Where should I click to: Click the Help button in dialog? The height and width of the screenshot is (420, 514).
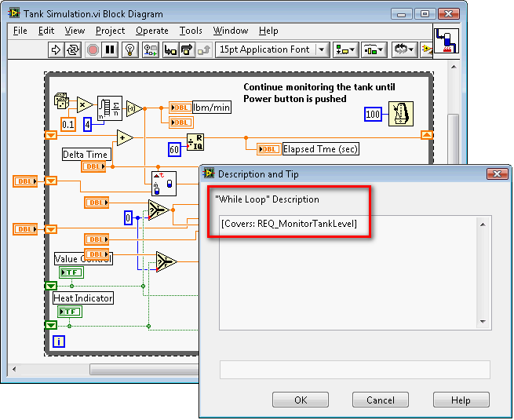pyautogui.click(x=461, y=400)
